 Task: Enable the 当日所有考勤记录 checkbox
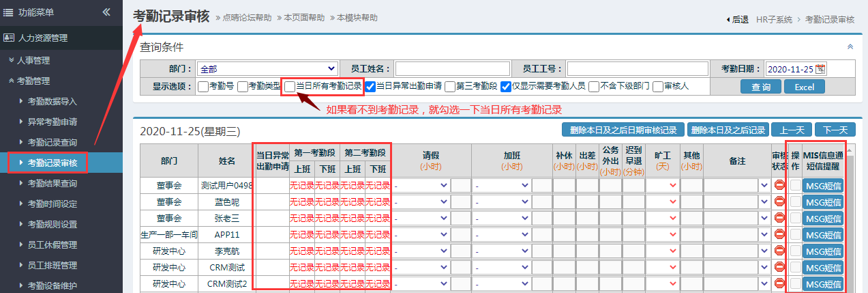click(x=290, y=86)
